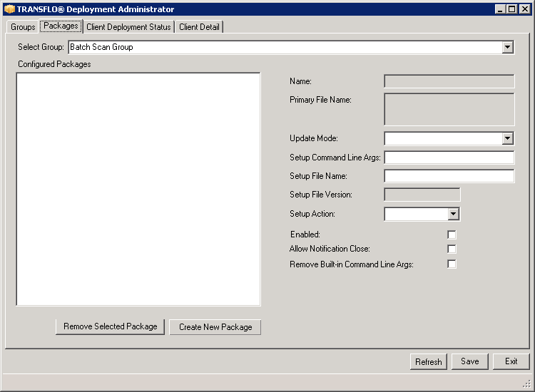Screen dimensions: 535x392
Task: Click into the Setup File Name field
Action: (x=449, y=176)
